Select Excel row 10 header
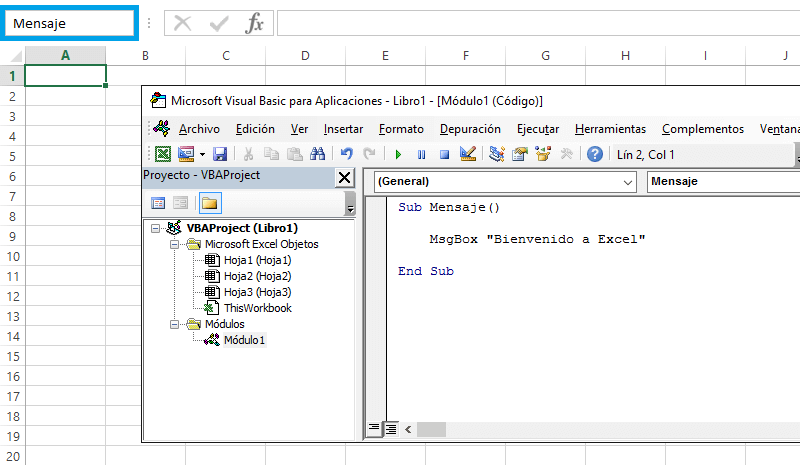Image resolution: width=800 pixels, height=465 pixels. point(13,256)
